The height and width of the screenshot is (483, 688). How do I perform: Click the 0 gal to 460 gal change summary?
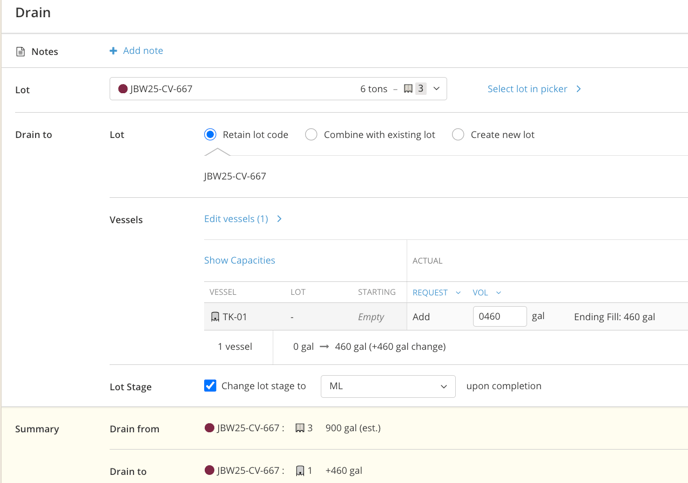point(369,347)
